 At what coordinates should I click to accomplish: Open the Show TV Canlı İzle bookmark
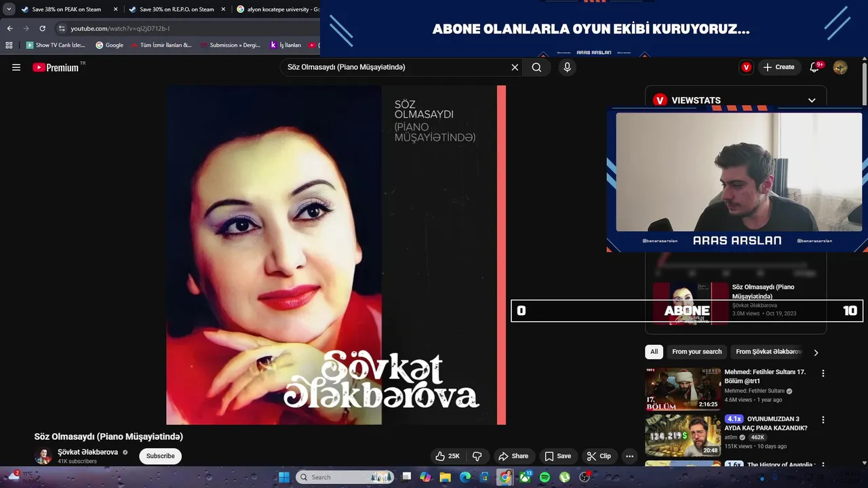(56, 45)
